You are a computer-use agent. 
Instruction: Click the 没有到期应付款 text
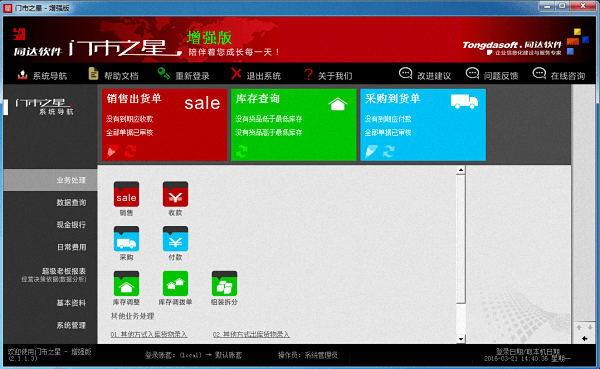click(388, 119)
